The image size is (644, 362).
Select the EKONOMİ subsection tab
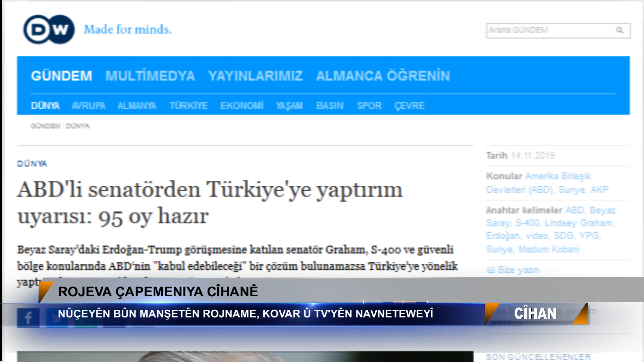pyautogui.click(x=242, y=106)
